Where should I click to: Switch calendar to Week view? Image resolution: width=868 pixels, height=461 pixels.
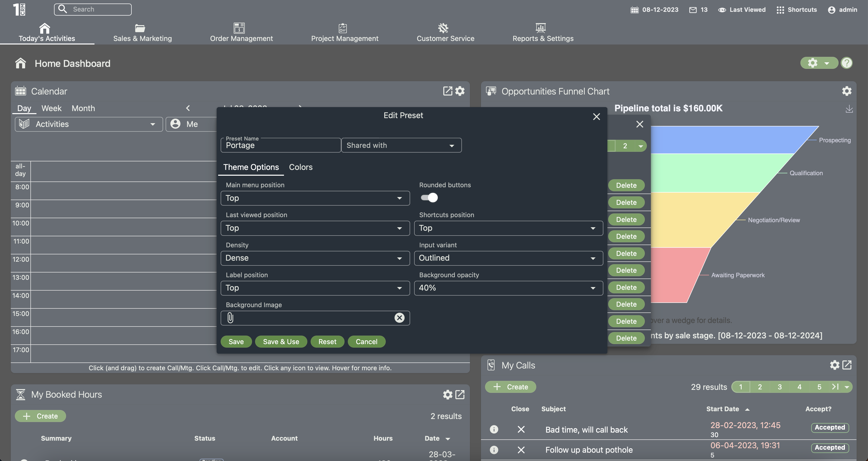pyautogui.click(x=51, y=109)
